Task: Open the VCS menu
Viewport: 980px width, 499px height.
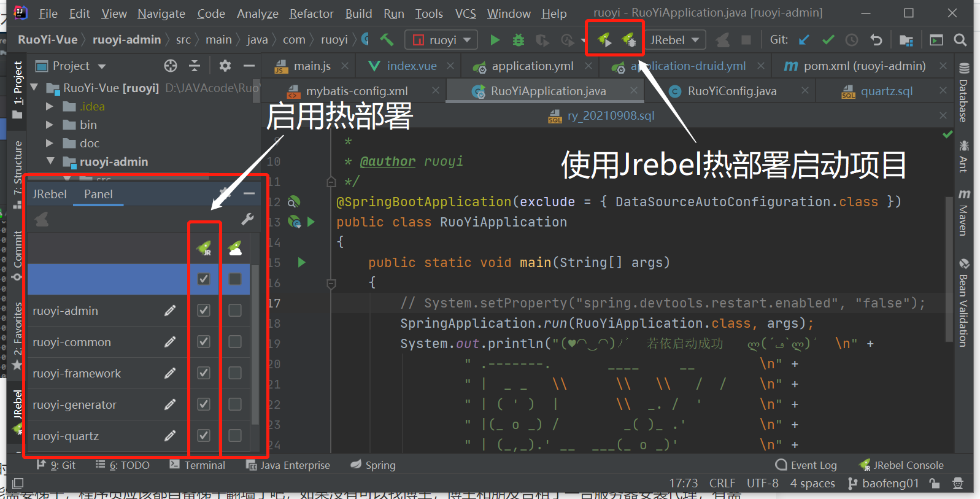Action: (x=465, y=14)
